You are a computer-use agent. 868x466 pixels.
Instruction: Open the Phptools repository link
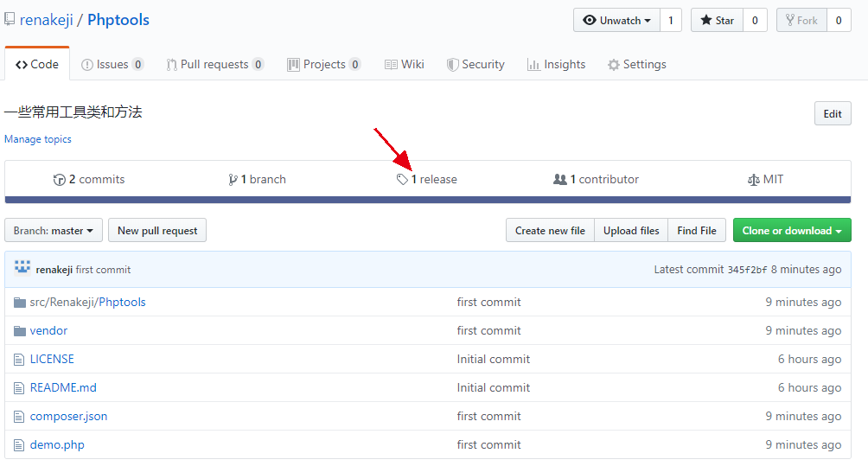(118, 20)
